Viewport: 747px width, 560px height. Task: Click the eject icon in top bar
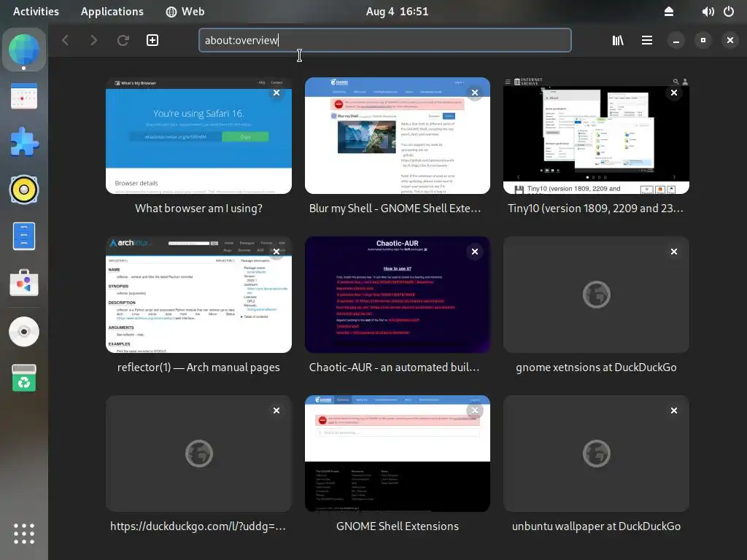pos(669,12)
